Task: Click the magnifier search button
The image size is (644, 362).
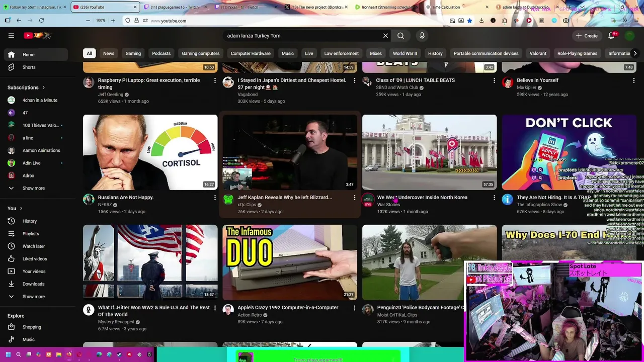Action: coord(400,36)
